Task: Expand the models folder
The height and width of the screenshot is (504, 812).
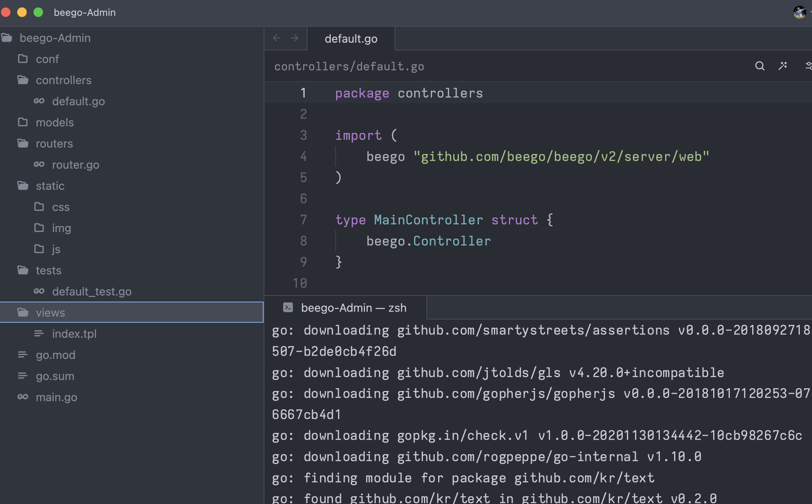Action: pos(55,122)
